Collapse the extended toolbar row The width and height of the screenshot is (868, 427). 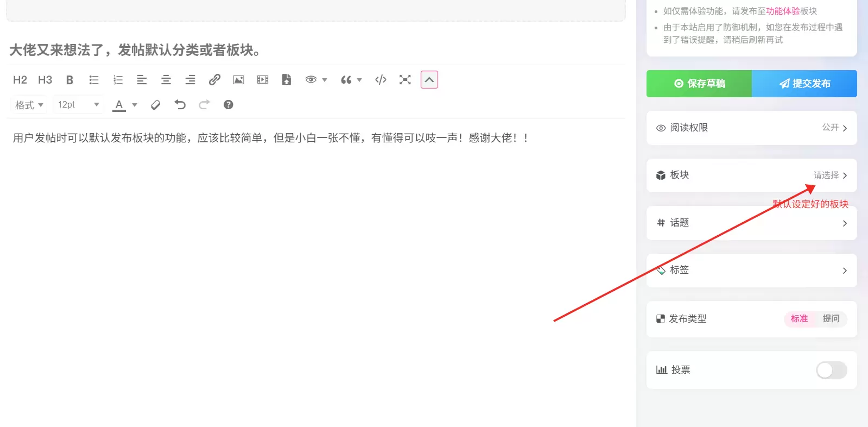(429, 80)
